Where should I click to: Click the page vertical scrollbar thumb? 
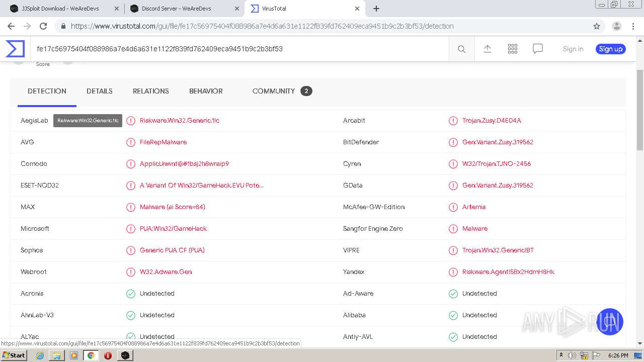640,109
